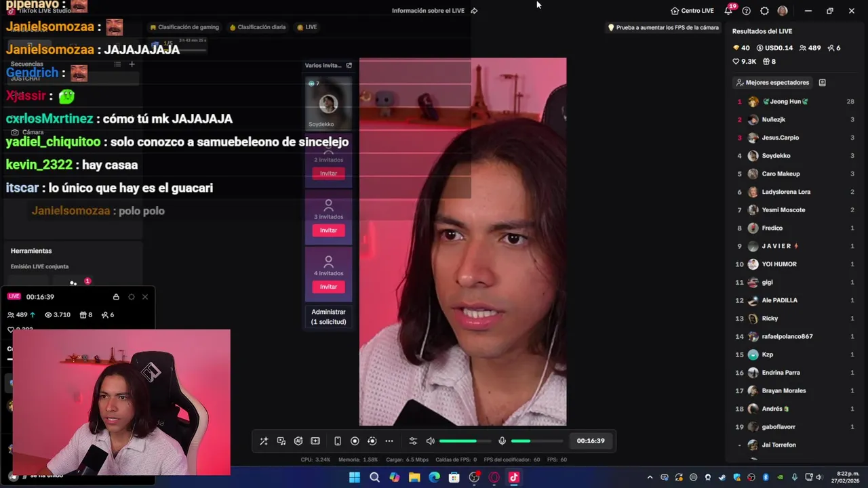868x488 pixels.
Task: Switch to mobile portrait layout icon
Action: pos(338,441)
